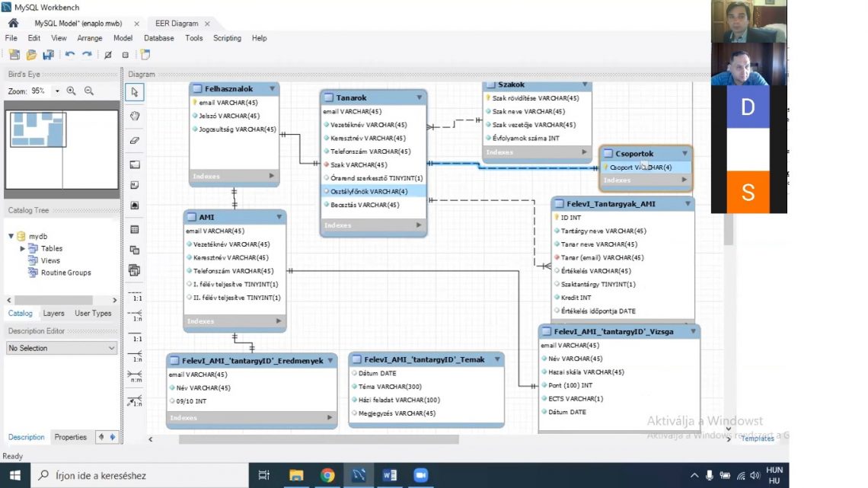Toggle the diagram grid display
868x488 pixels.
[107, 55]
